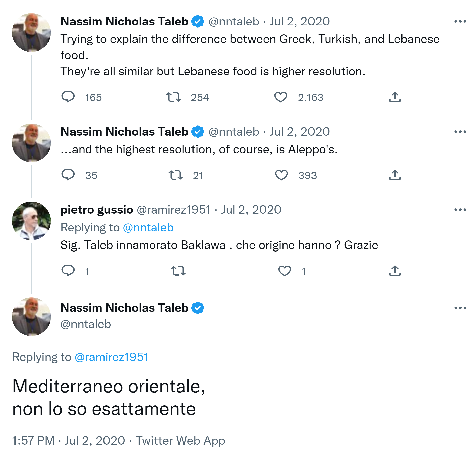The image size is (476, 468).
Task: Like pietro gussio's Baklawa tweet
Action: 284,271
